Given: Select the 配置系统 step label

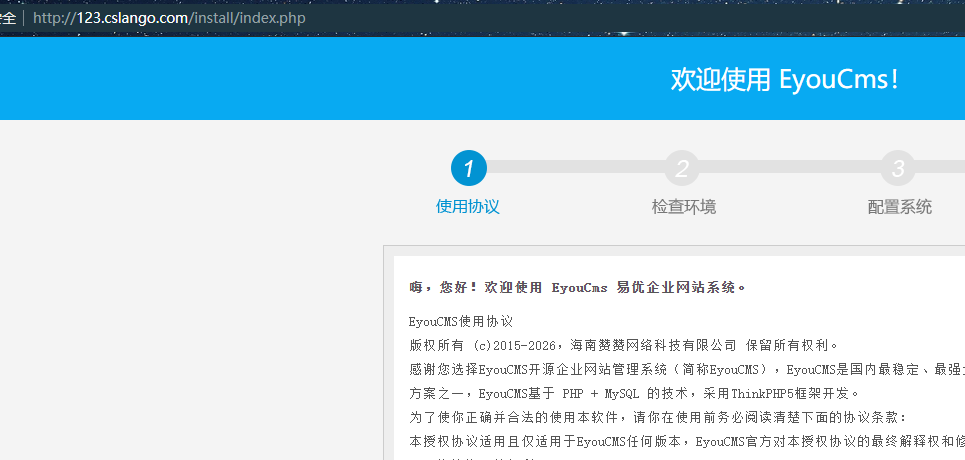Looking at the screenshot, I should click(x=899, y=207).
